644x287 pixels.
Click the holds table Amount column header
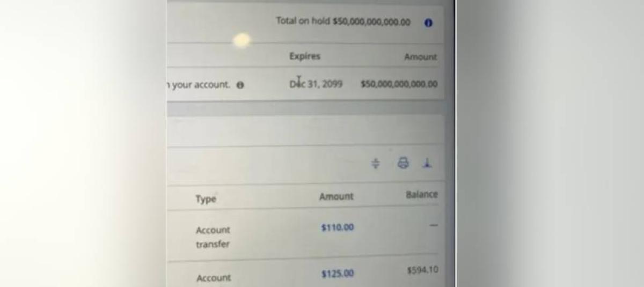click(421, 57)
